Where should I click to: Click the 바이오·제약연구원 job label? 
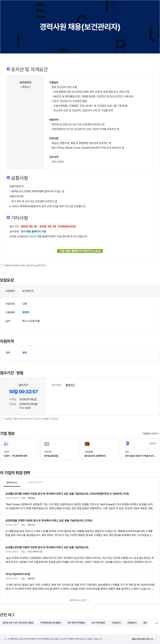[x=35, y=551]
